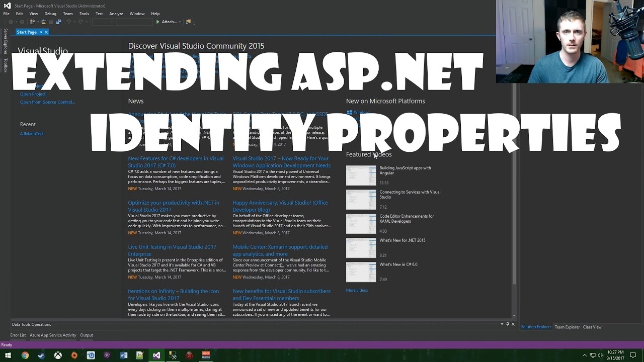Viewport: 644px width, 362px height.
Task: Open the File menu
Action: point(7,14)
